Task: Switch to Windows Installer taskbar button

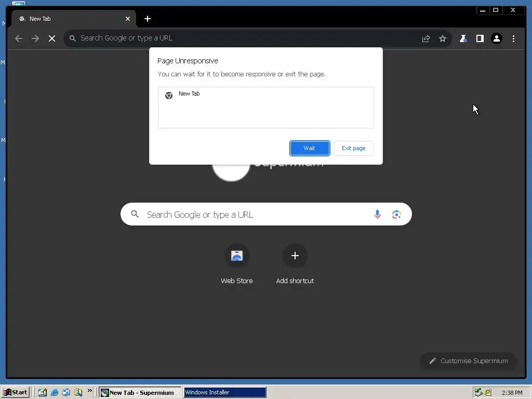Action: pyautogui.click(x=224, y=393)
